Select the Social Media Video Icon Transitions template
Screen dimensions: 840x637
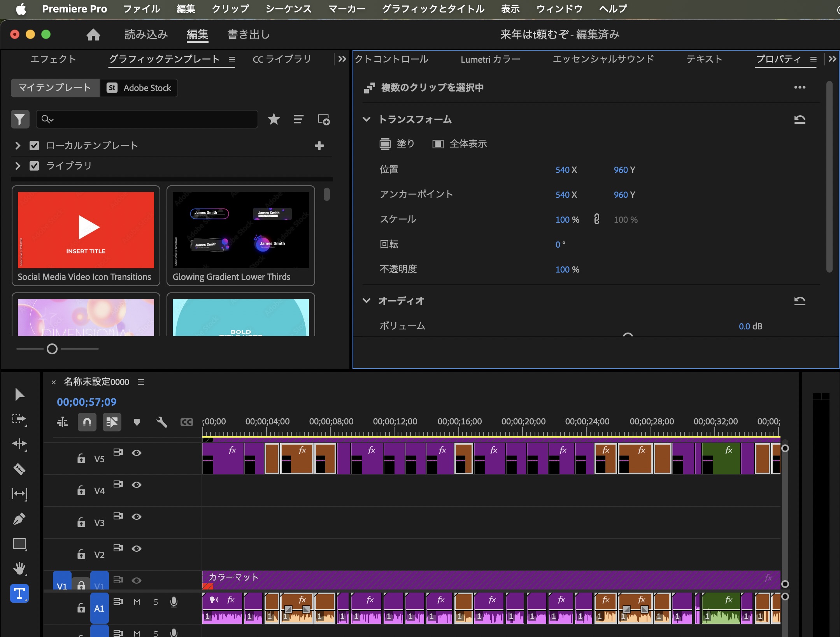(x=85, y=230)
